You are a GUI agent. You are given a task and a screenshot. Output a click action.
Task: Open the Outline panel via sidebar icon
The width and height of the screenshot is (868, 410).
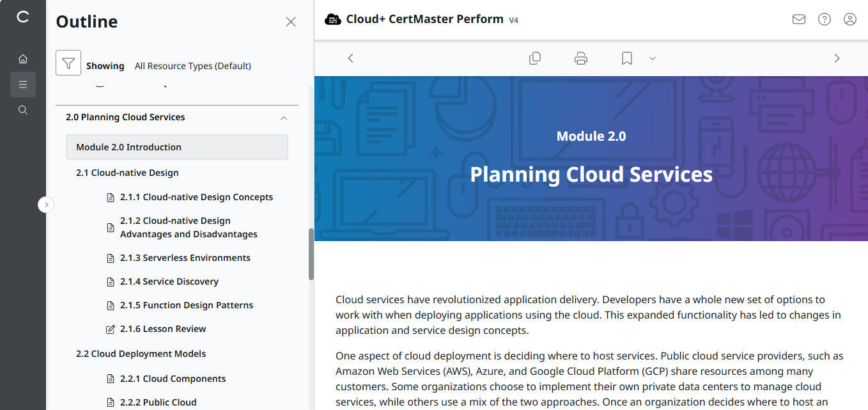click(x=22, y=84)
